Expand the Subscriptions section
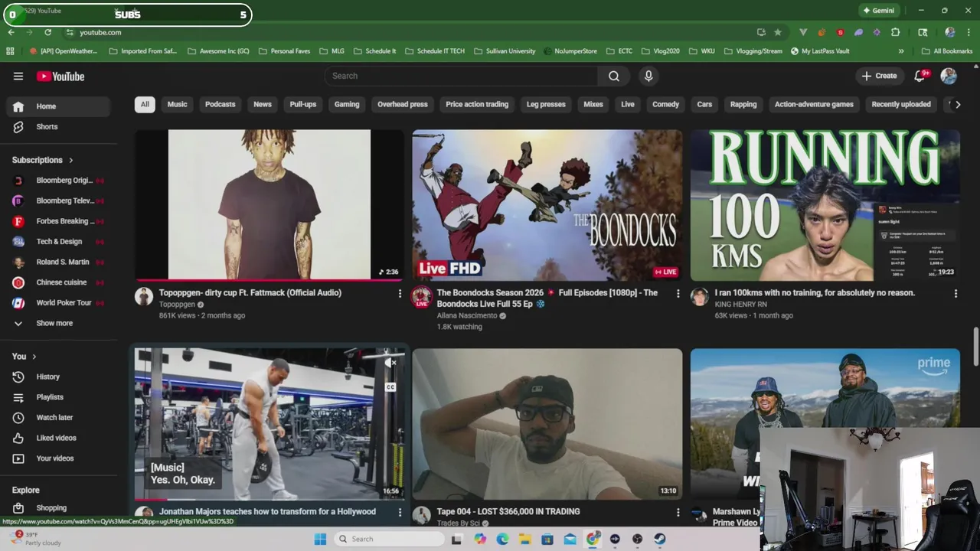The width and height of the screenshot is (980, 551). (43, 160)
